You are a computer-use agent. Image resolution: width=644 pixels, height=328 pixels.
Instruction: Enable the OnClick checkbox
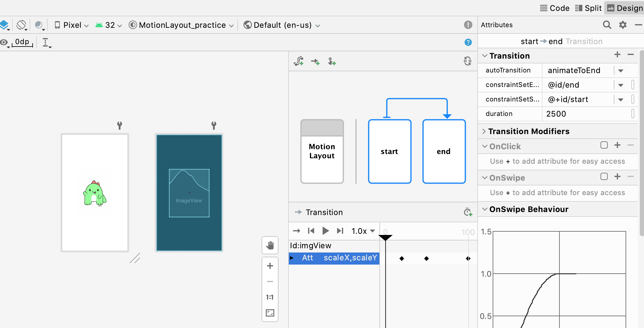click(x=604, y=145)
